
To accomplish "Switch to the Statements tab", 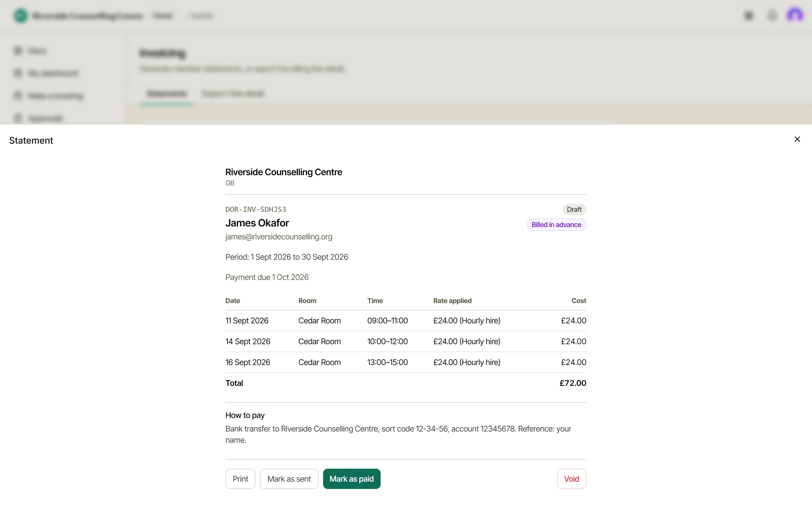I will coord(166,94).
